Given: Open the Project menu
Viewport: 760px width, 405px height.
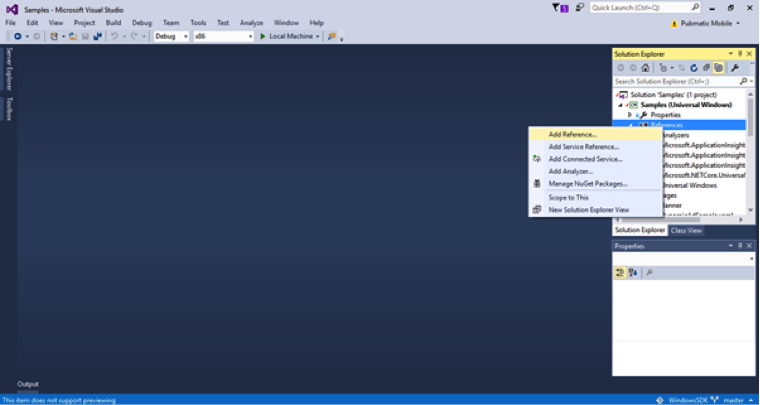Looking at the screenshot, I should click(x=84, y=23).
